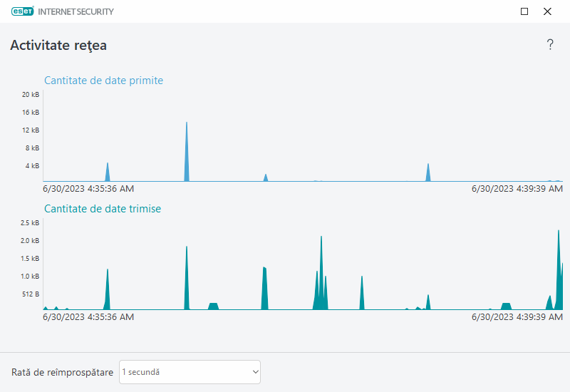
Task: Open help with the question mark icon
Action: tap(549, 45)
